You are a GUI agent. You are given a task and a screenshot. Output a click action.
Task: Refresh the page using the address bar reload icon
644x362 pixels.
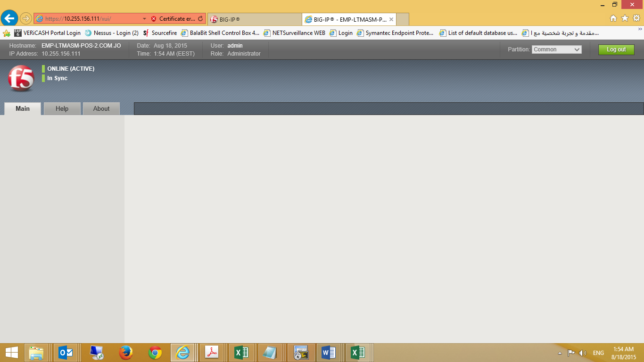[x=200, y=19]
